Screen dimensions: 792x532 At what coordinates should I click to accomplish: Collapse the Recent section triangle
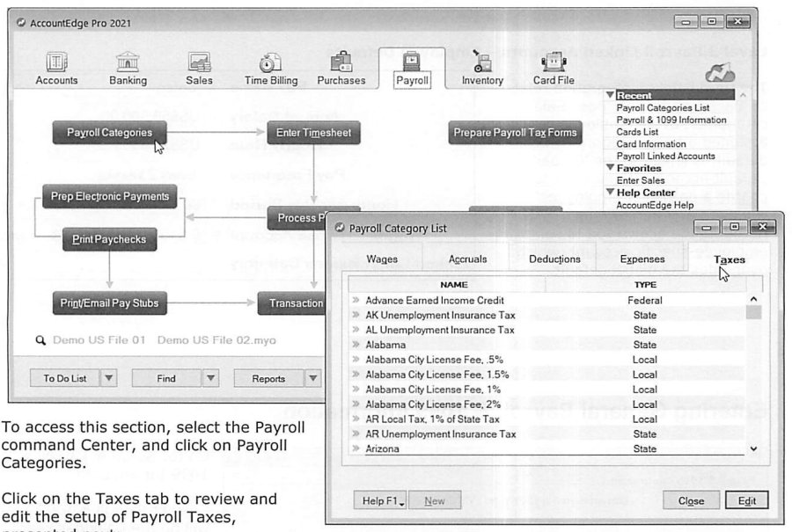610,95
